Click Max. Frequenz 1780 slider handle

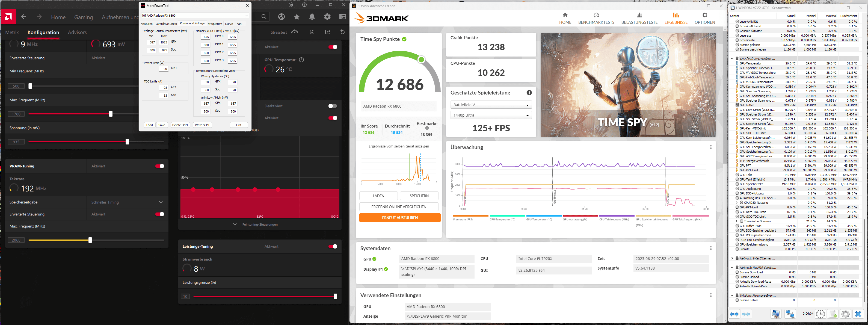click(x=111, y=114)
